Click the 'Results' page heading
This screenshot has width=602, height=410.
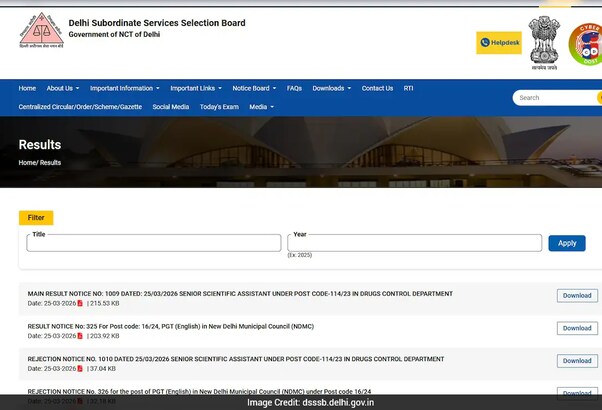(x=40, y=145)
